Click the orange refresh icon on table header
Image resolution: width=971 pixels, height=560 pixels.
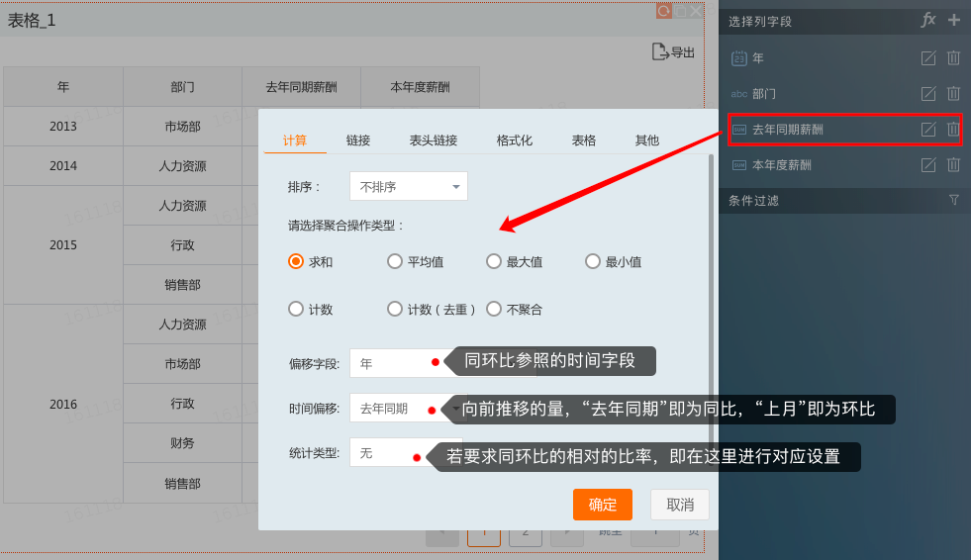click(x=664, y=11)
